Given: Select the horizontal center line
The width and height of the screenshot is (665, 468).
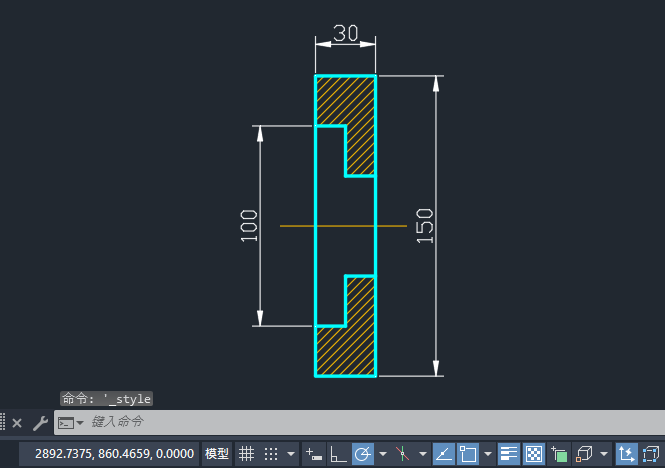Looking at the screenshot, I should 343,226.
